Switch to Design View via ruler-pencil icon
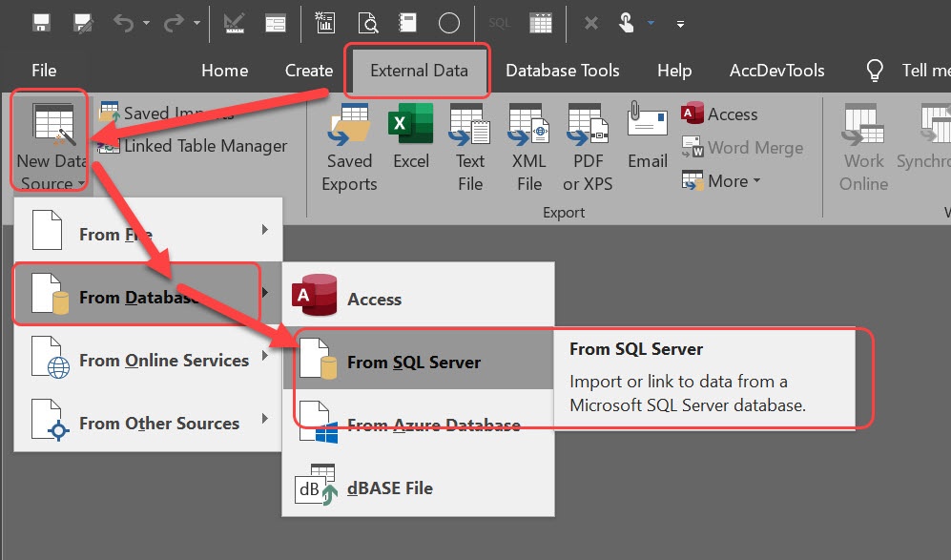 coord(234,24)
